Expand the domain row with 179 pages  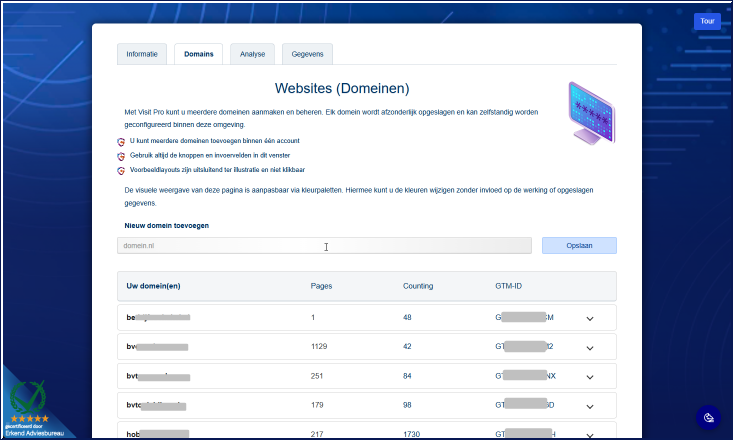(590, 405)
